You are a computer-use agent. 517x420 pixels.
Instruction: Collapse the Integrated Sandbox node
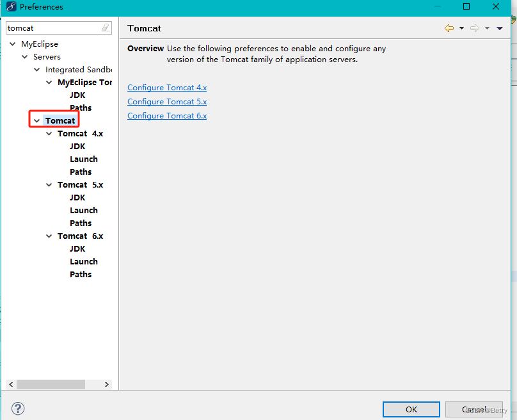tap(37, 70)
